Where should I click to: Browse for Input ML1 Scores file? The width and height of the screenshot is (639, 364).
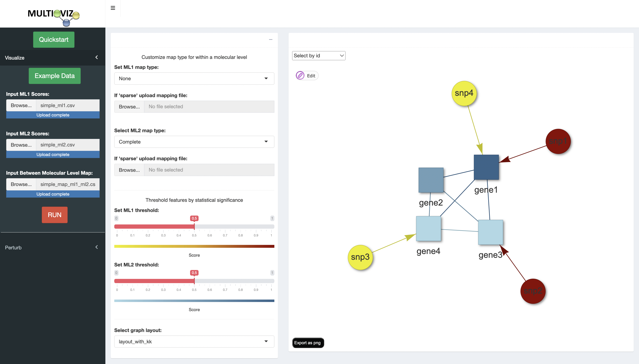point(21,105)
